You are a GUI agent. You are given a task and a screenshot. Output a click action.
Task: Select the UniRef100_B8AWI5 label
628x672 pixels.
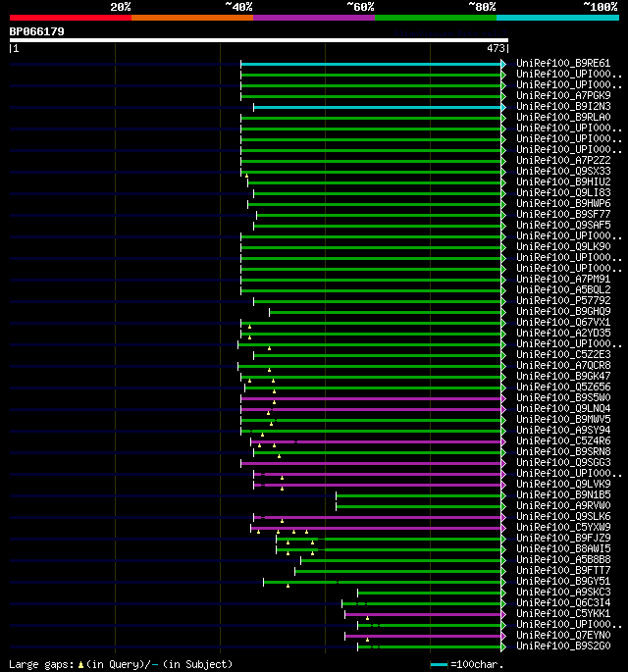[563, 549]
